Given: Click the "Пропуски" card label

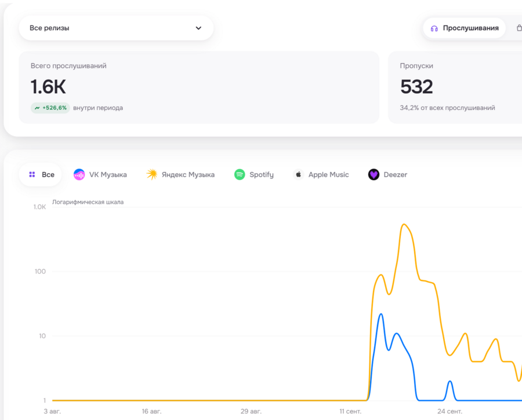Looking at the screenshot, I should 416,66.
